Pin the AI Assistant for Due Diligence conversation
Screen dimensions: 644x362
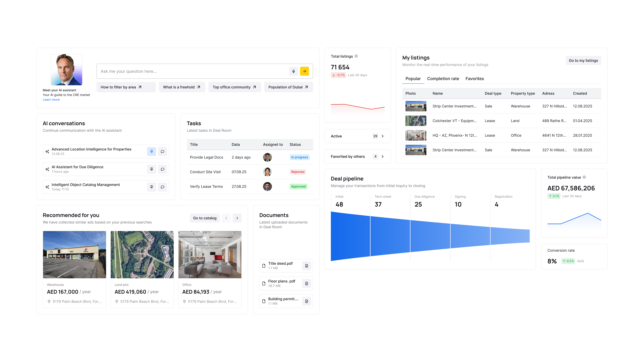(x=151, y=169)
